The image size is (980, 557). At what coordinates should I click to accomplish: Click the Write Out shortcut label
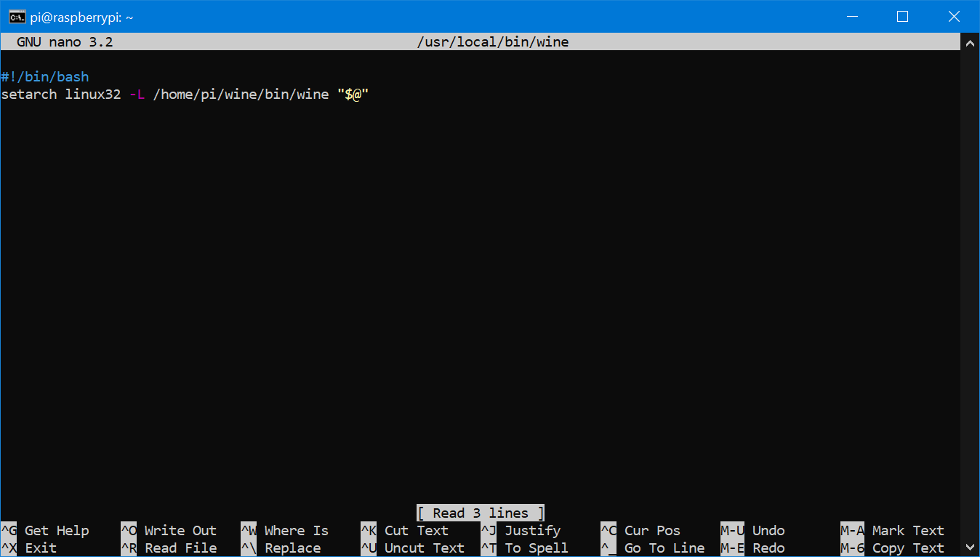pyautogui.click(x=180, y=531)
